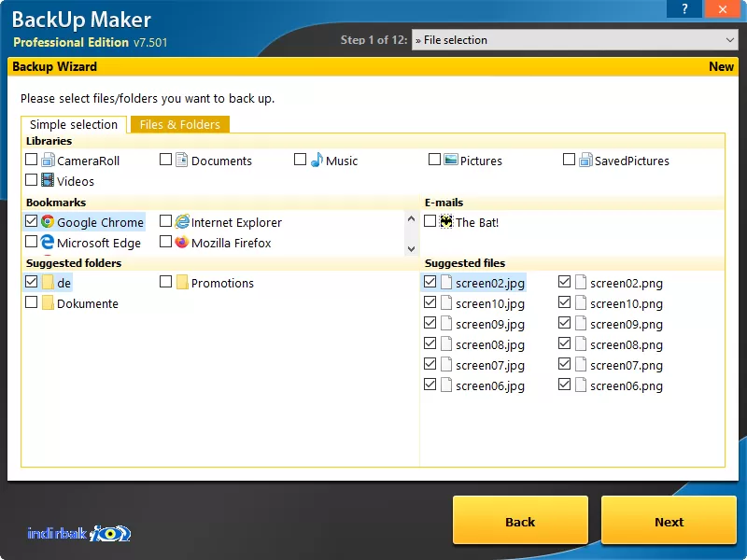This screenshot has height=560, width=747.
Task: Click the indirbak eye logo
Action: tap(110, 533)
